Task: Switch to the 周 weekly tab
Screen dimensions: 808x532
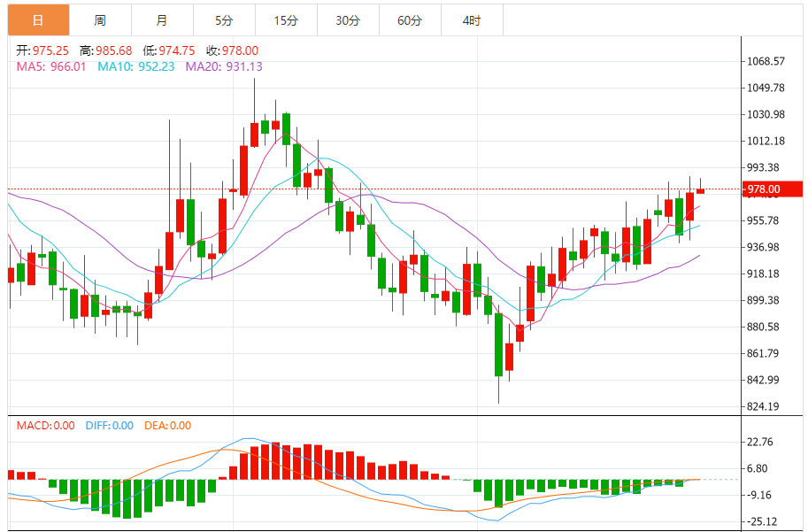Action: 101,20
